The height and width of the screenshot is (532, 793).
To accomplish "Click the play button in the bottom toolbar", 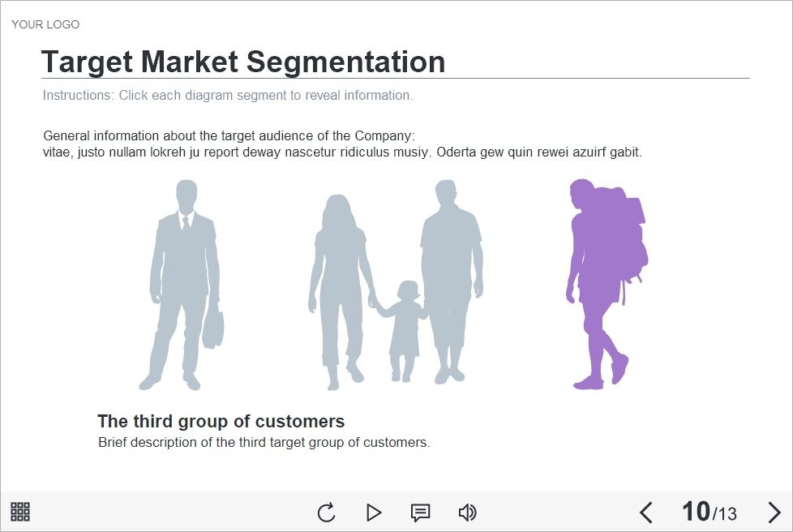I will 374,513.
